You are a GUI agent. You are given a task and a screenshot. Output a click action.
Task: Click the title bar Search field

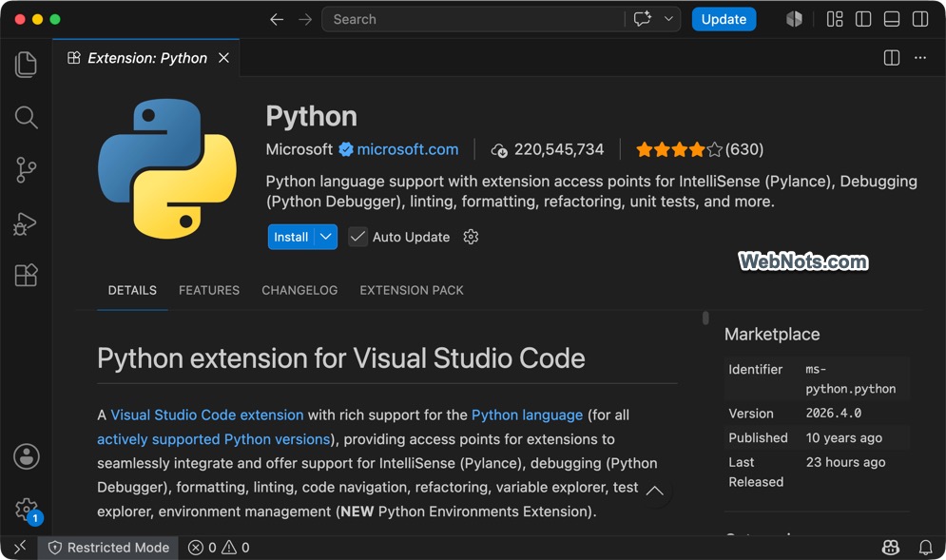pyautogui.click(x=473, y=19)
